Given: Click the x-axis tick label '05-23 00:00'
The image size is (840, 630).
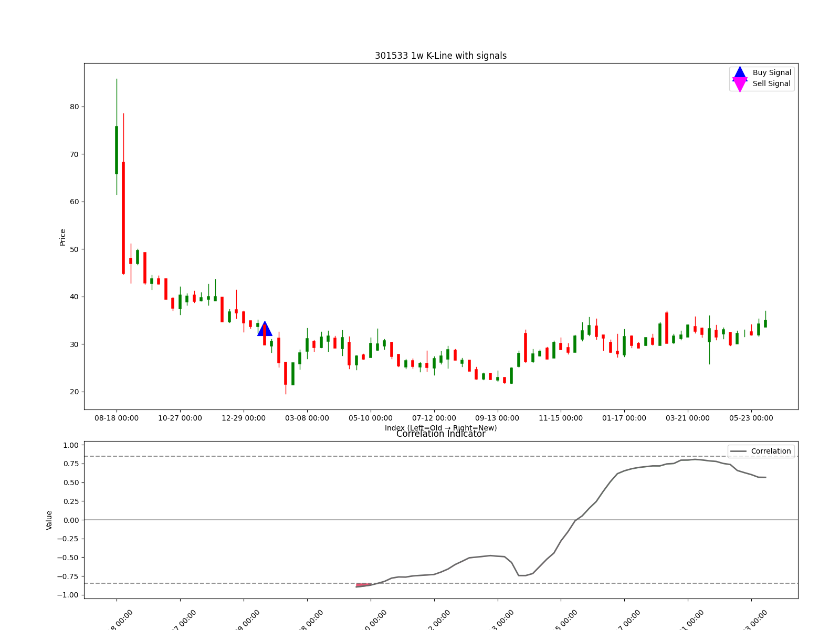Looking at the screenshot, I should 751,418.
